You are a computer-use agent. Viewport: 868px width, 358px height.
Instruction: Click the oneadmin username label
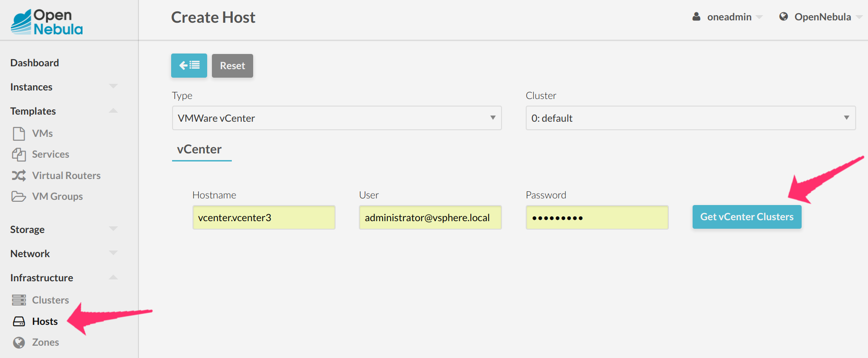point(729,17)
